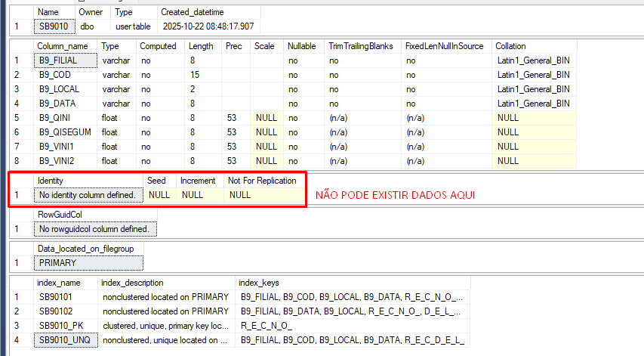Select the B9_COD column name cell
Viewport: 644px width, 356px height.
(66, 75)
